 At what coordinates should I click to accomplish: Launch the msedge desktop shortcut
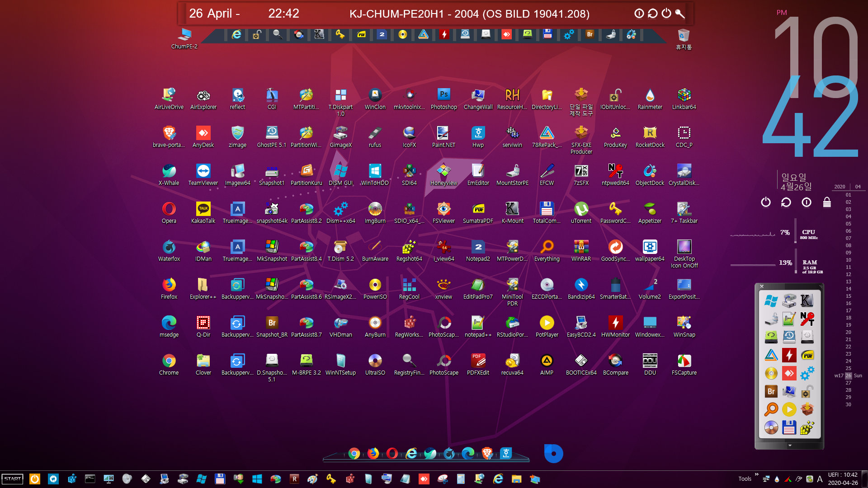pos(169,327)
